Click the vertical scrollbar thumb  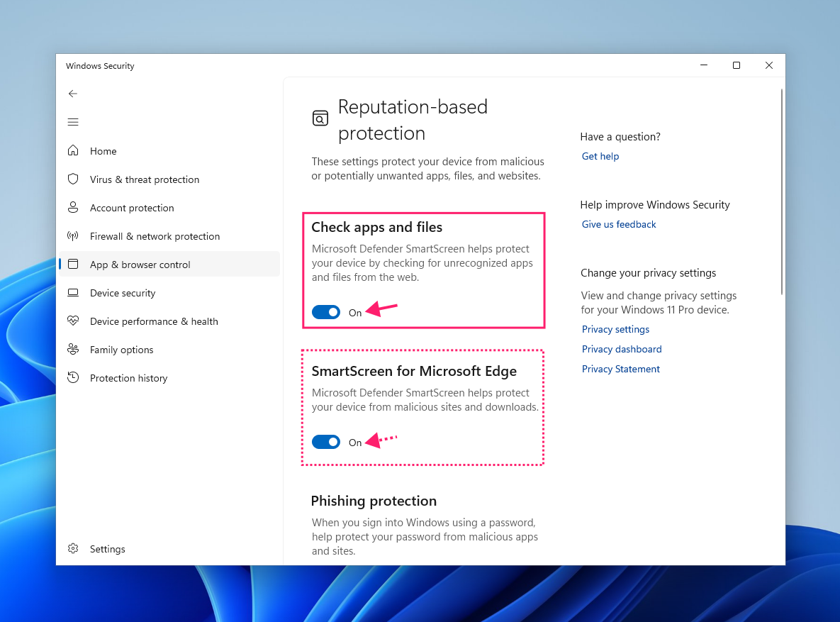tap(782, 191)
